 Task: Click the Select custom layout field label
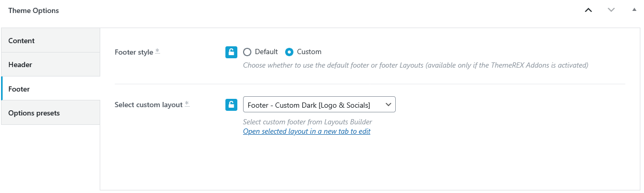[x=149, y=105]
